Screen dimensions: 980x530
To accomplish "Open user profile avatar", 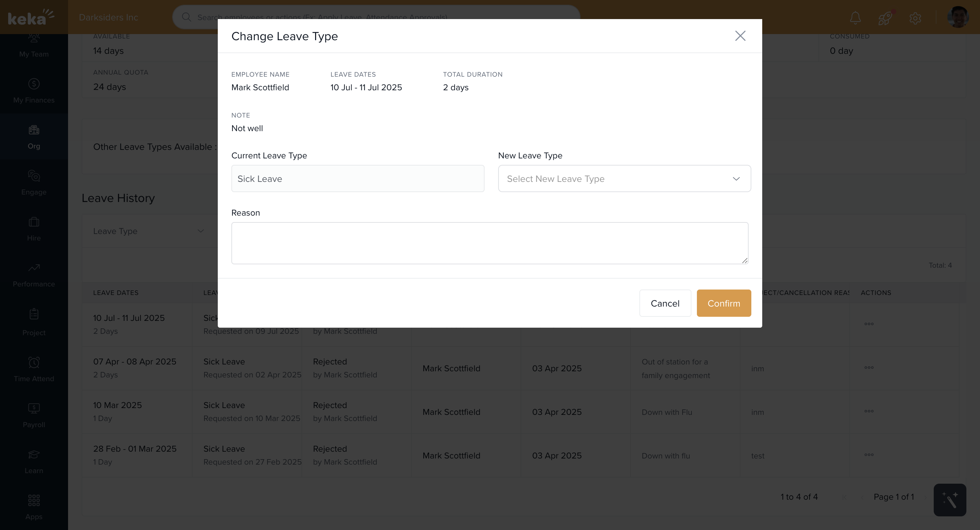I will point(958,17).
